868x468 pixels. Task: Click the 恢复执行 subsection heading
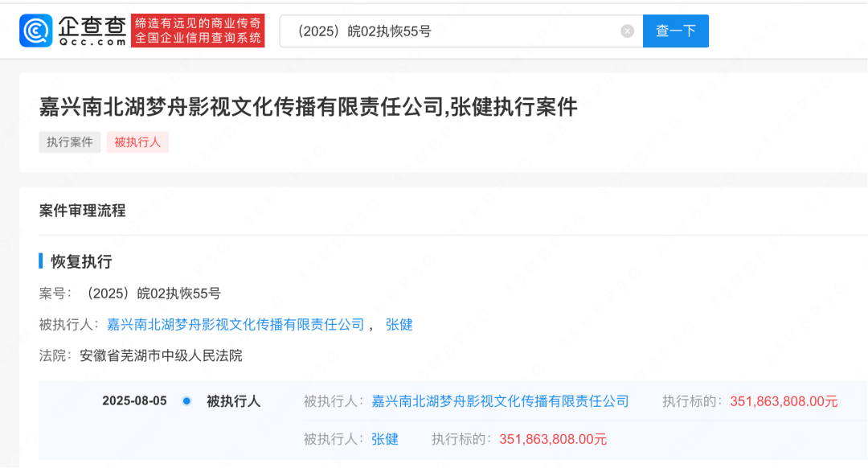(x=81, y=261)
